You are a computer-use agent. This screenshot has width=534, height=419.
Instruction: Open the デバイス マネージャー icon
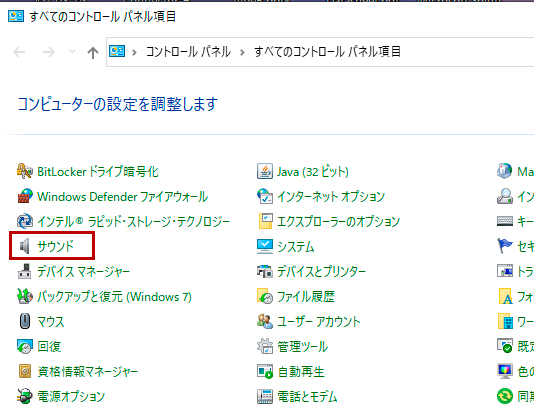point(25,271)
